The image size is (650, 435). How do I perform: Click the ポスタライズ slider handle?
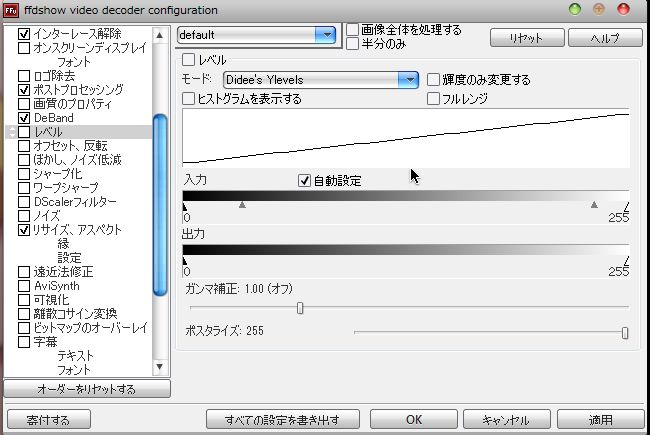click(x=625, y=333)
